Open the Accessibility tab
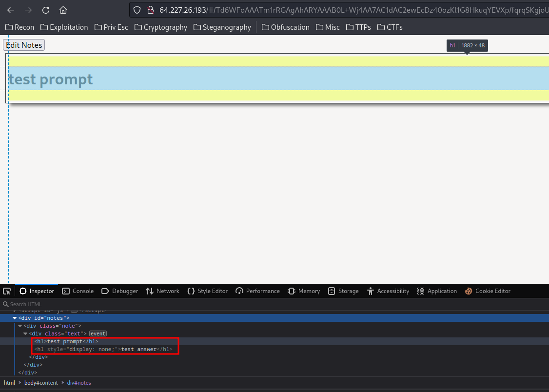Image resolution: width=549 pixels, height=392 pixels. [388, 291]
